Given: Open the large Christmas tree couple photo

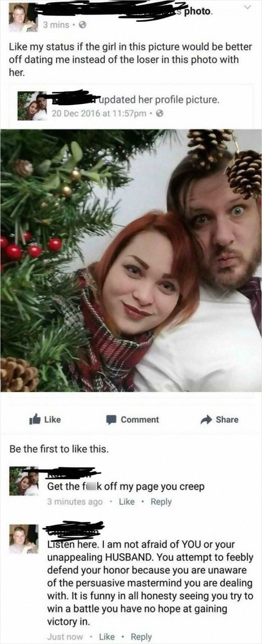Looking at the screenshot, I should 131,260.
